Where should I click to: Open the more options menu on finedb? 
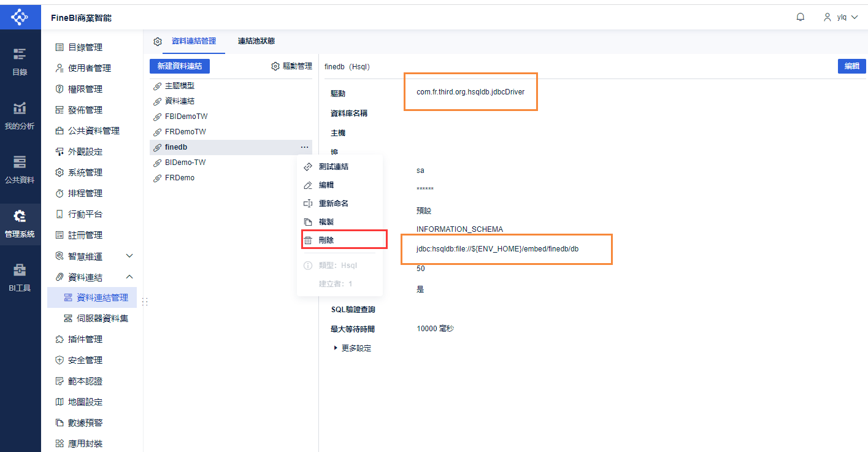304,147
